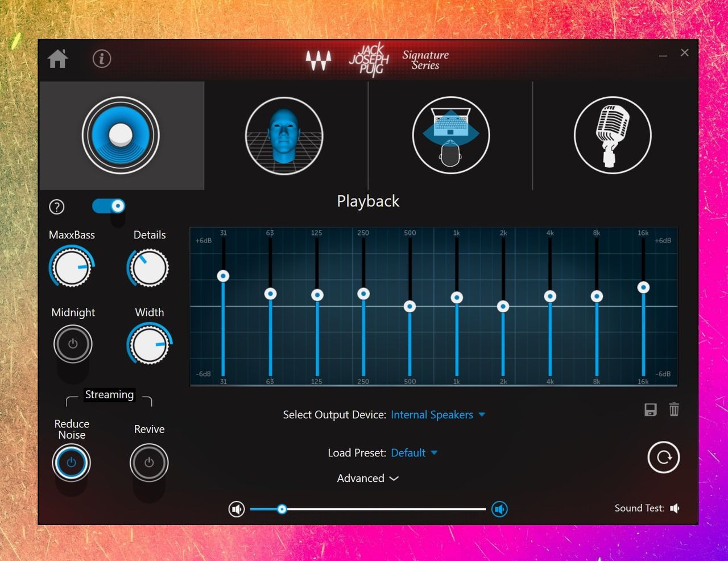Screen dimensions: 728x561
Task: Play the Sound Test speaker icon
Action: [675, 508]
